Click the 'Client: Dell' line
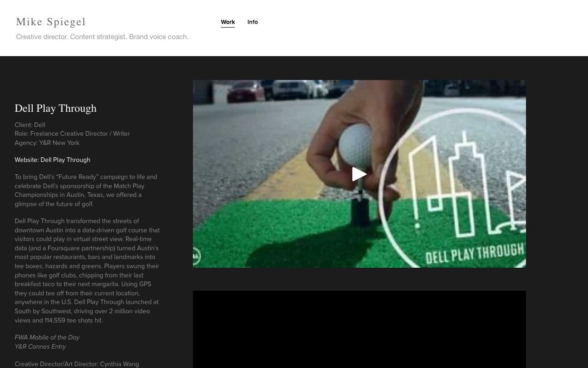Screen dimensions: 588x368 [30, 125]
